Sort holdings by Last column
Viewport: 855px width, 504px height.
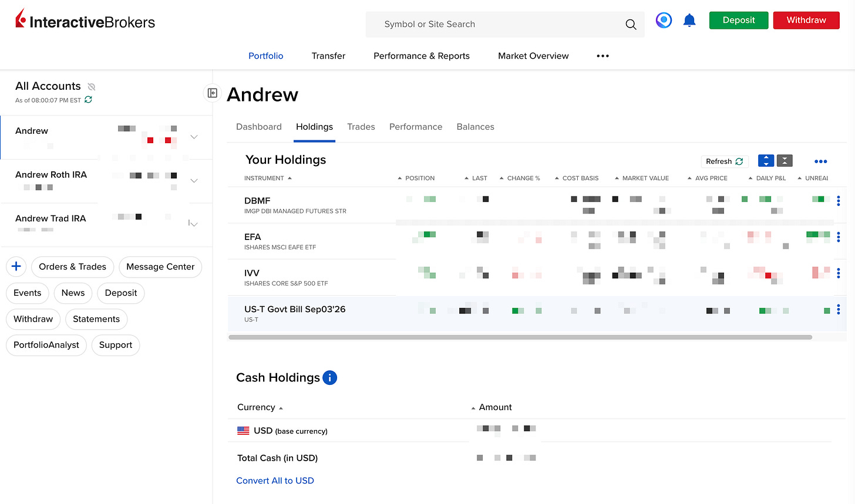(x=476, y=178)
